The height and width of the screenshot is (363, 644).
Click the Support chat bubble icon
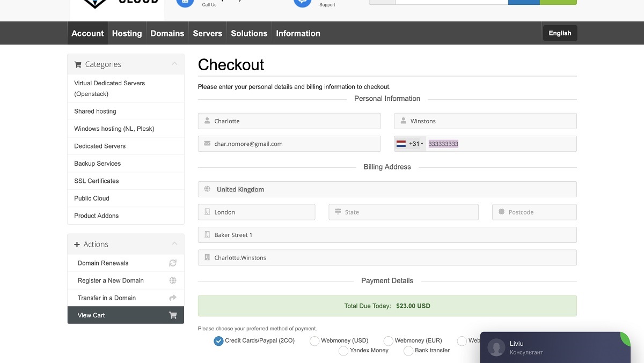[302, 2]
